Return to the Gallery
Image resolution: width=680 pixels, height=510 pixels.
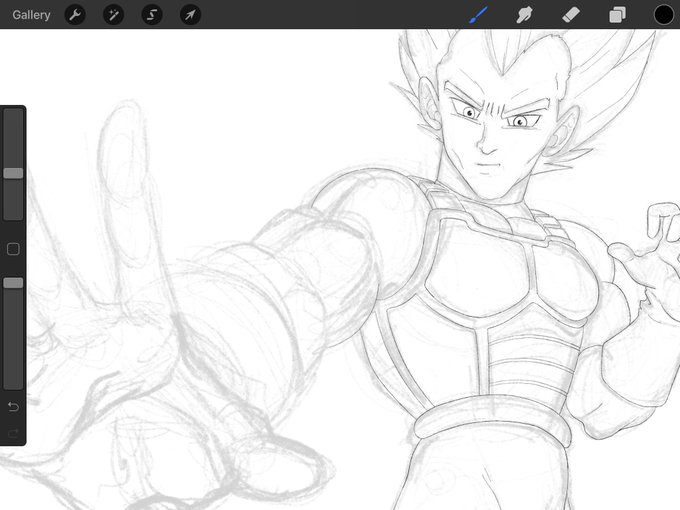(31, 15)
